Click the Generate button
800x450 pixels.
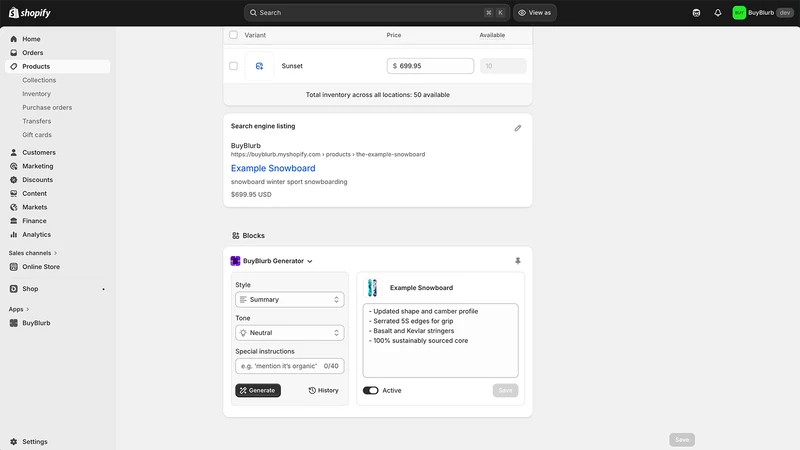[x=258, y=390]
